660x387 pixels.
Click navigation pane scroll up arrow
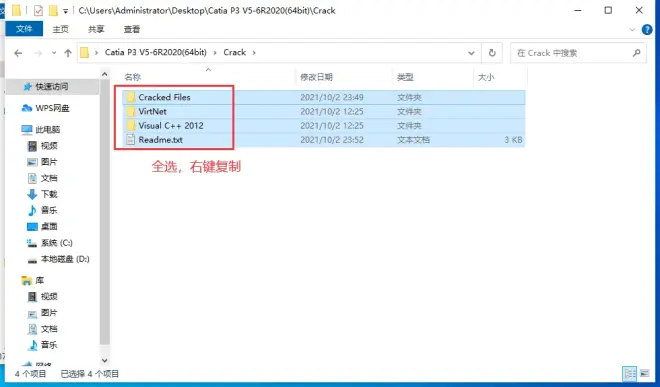105,74
